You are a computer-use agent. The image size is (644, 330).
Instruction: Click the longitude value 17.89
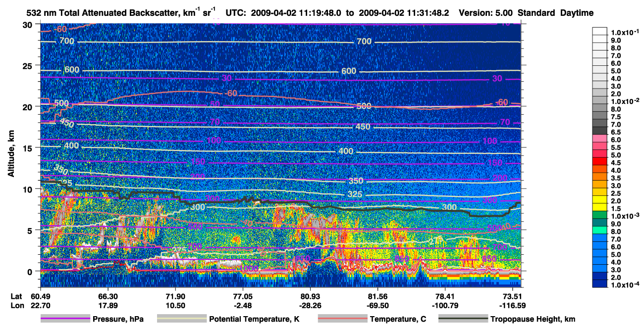(x=107, y=305)
